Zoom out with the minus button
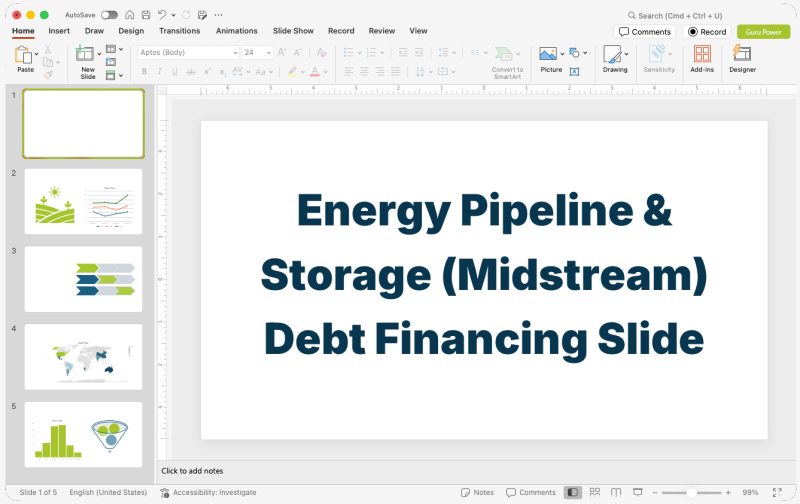This screenshot has width=800, height=504. click(655, 493)
